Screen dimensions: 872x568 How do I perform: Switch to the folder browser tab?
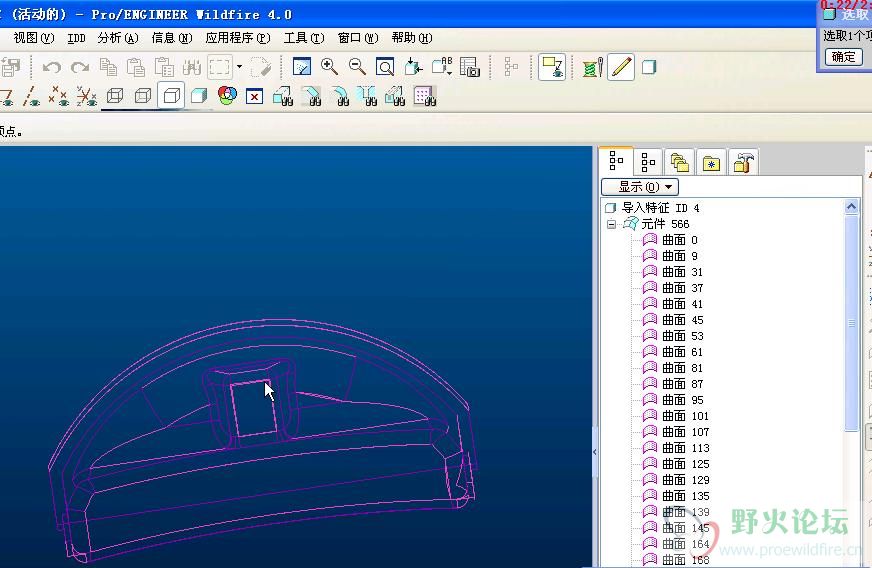[680, 162]
